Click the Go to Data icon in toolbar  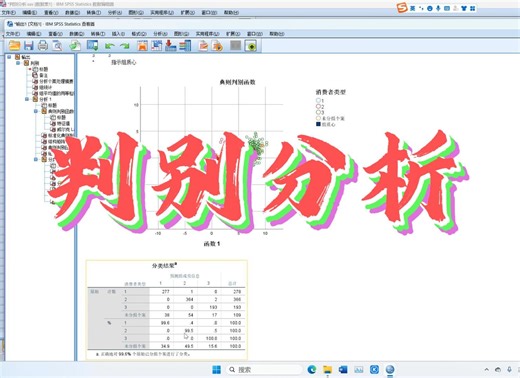click(142, 45)
